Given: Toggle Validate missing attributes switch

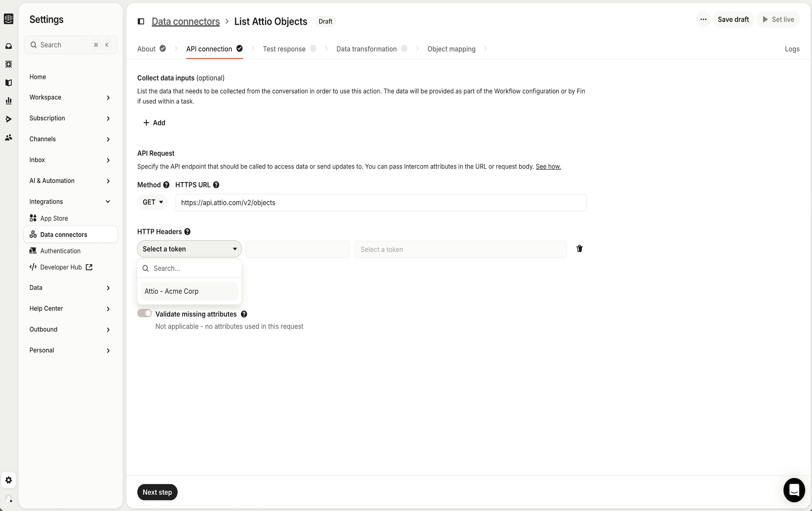Looking at the screenshot, I should pyautogui.click(x=144, y=314).
